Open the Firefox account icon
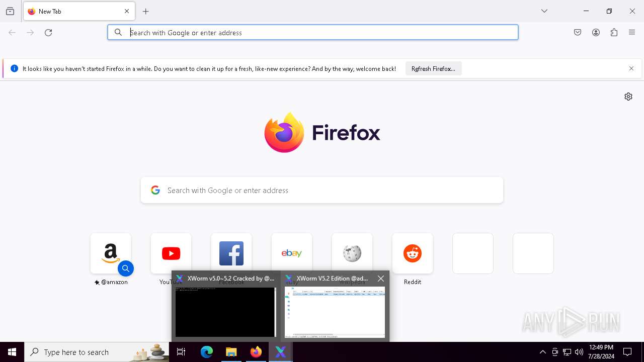Screen dimensions: 644x362 (x=596, y=33)
